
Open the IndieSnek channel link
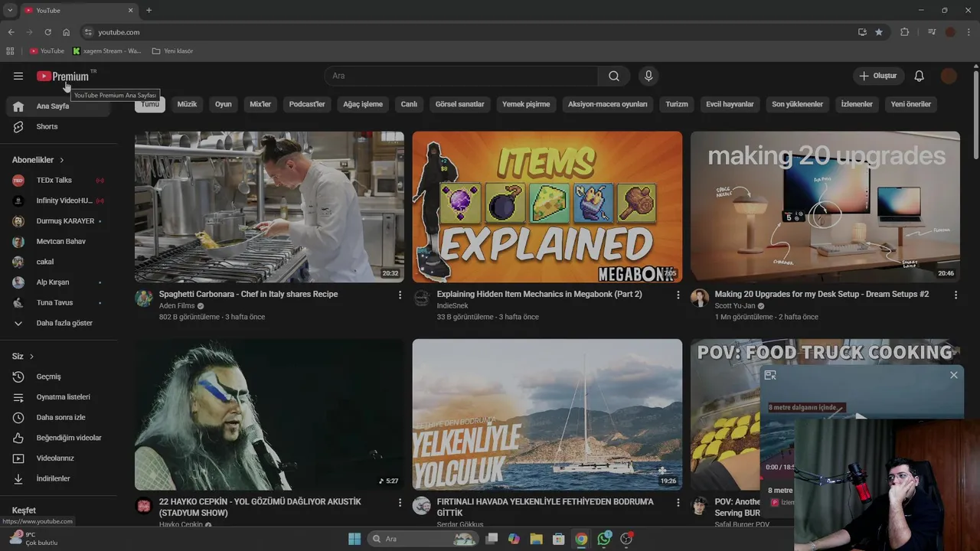point(452,305)
